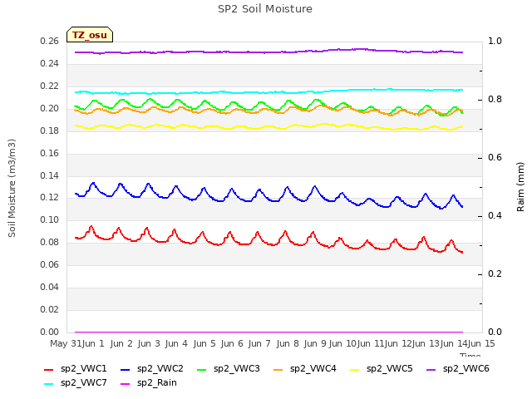Click the Jun 3 x-axis tick label
532x399 pixels.
(149, 343)
